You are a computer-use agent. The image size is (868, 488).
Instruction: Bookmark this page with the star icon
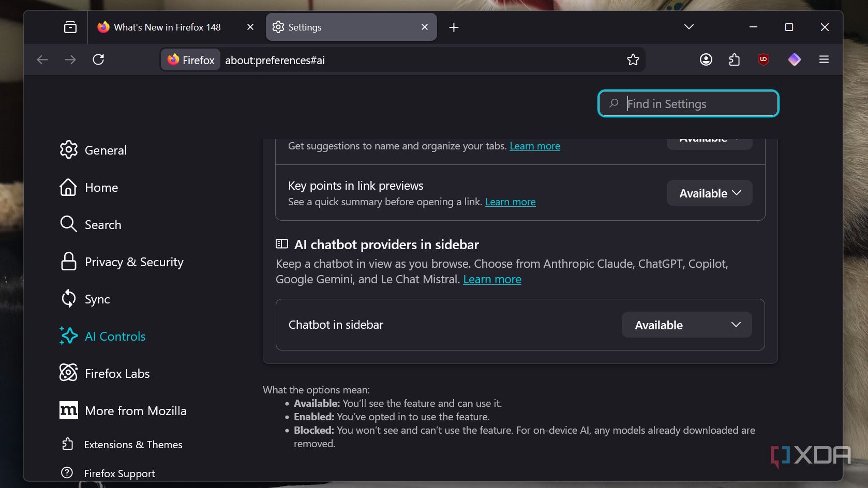pos(633,60)
